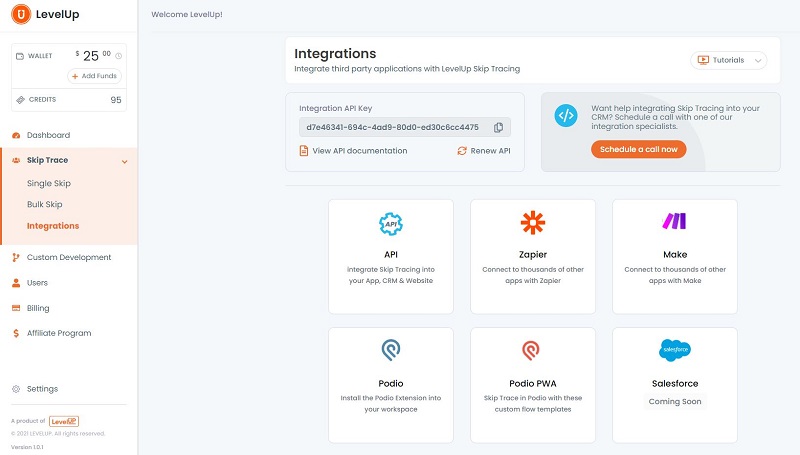The width and height of the screenshot is (800, 455).
Task: Click the Podio PWA logo icon
Action: 533,350
